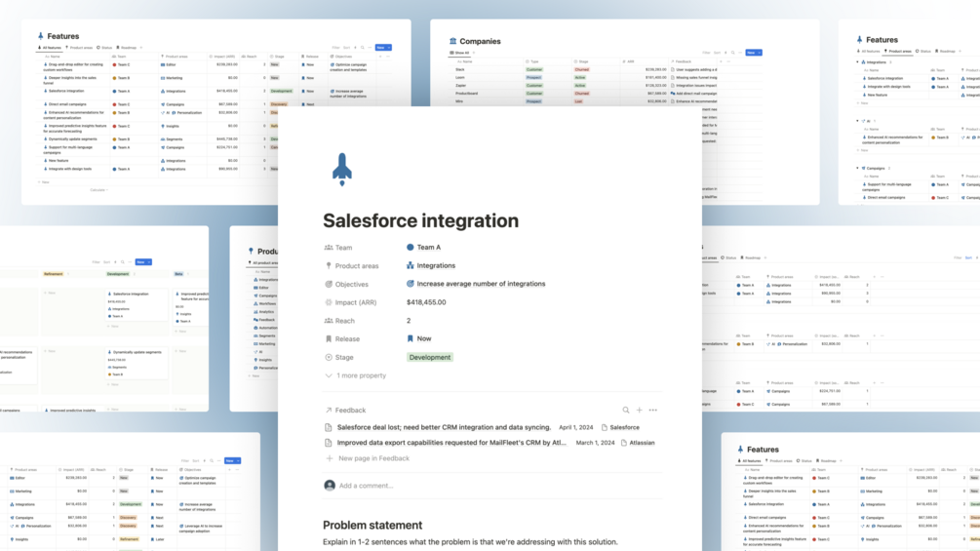Open the Salesforce company link in Feedback
The image size is (980, 551).
(620, 427)
